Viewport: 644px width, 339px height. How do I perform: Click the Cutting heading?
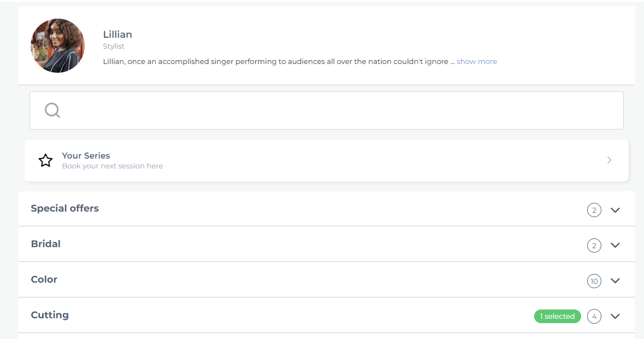(x=50, y=315)
